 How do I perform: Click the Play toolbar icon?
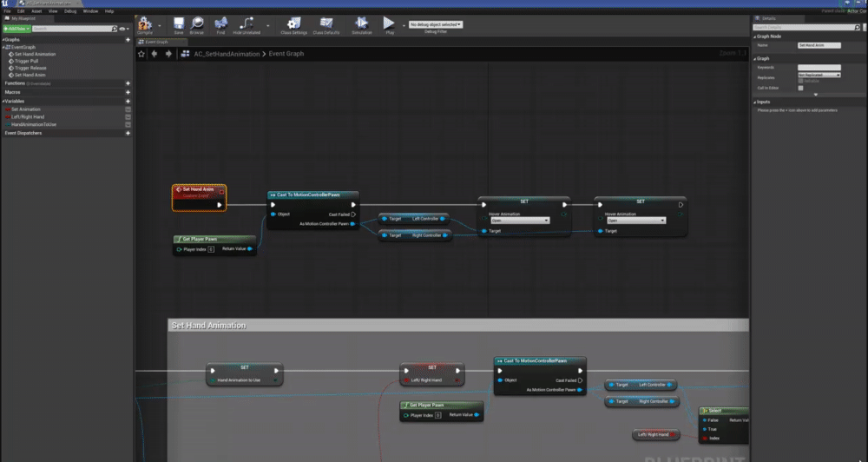[390, 23]
